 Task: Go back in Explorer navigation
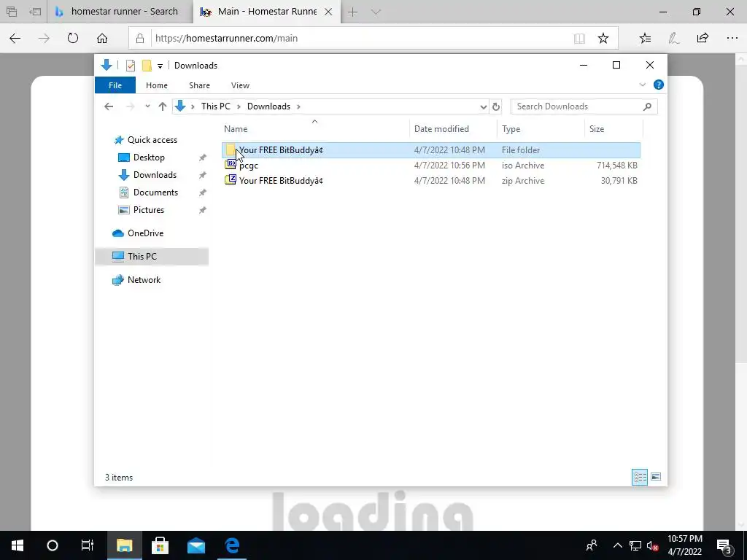tap(109, 106)
